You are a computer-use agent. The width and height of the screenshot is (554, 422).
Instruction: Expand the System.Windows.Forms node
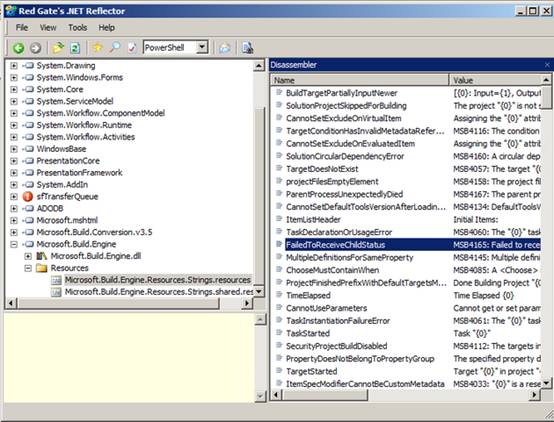point(14,77)
